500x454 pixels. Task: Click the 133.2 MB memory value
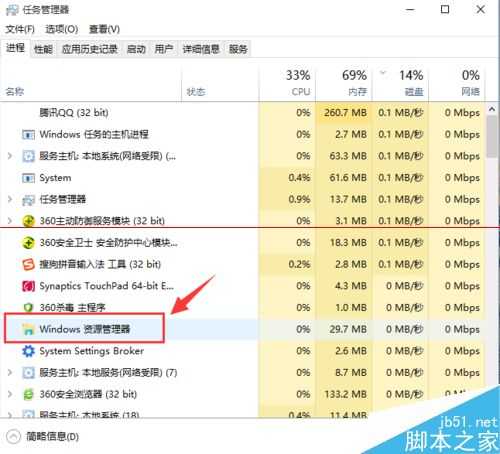345,394
